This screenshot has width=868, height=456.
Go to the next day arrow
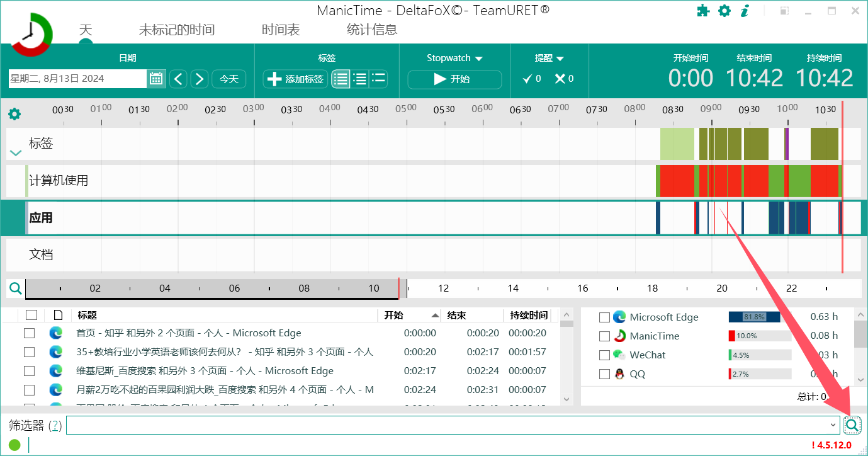pos(200,79)
